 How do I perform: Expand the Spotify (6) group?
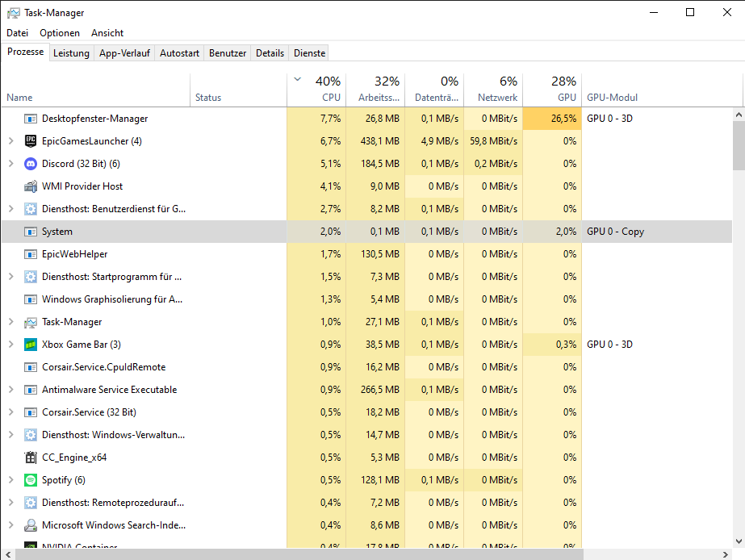point(11,480)
